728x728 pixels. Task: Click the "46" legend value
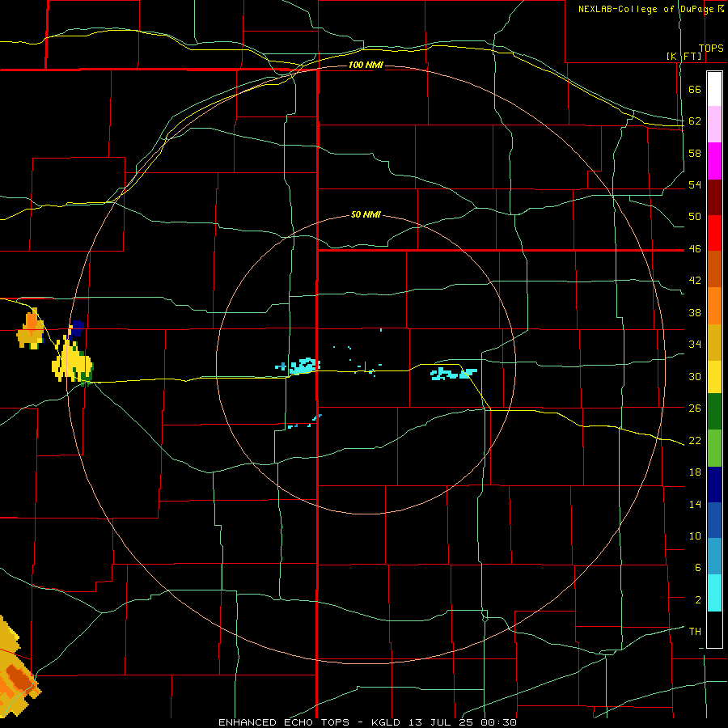point(695,249)
